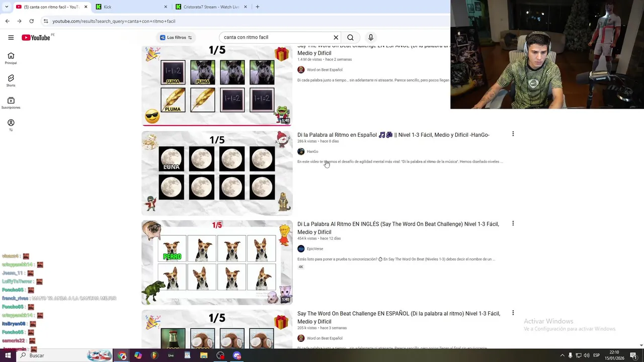Viewport: 644px width, 362px height.
Task: Open the network icon in the system tray
Action: click(x=579, y=355)
